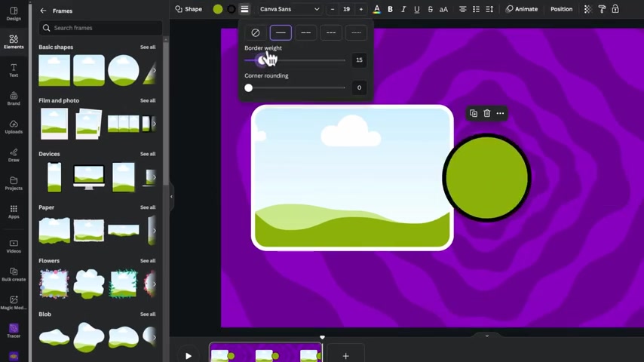Screen dimensions: 644x362
Task: Open the Videos sidebar icon
Action: click(x=14, y=246)
